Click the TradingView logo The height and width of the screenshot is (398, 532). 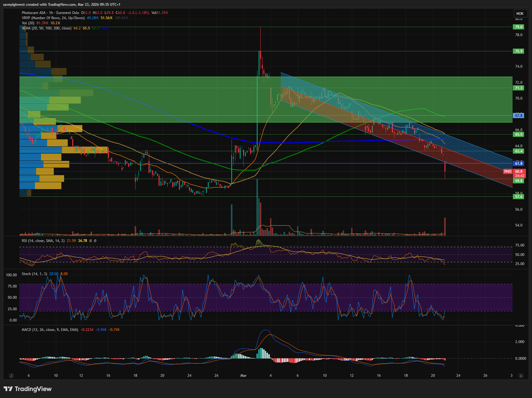click(28, 389)
